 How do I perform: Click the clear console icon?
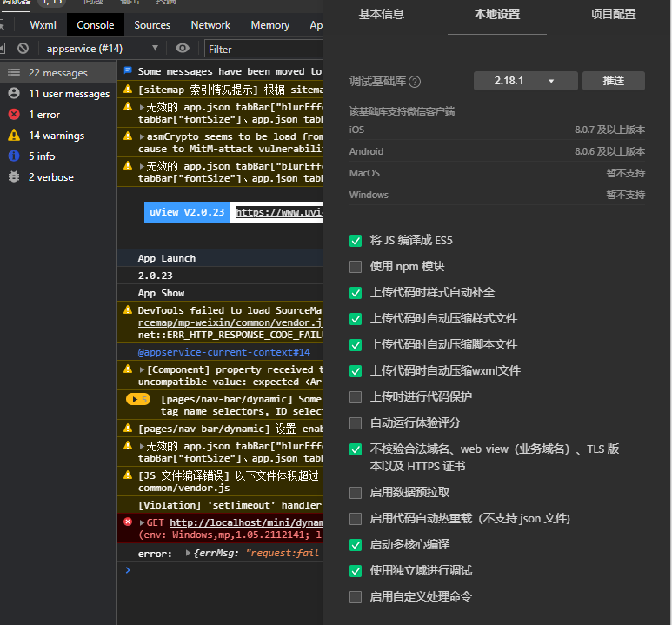coord(23,49)
